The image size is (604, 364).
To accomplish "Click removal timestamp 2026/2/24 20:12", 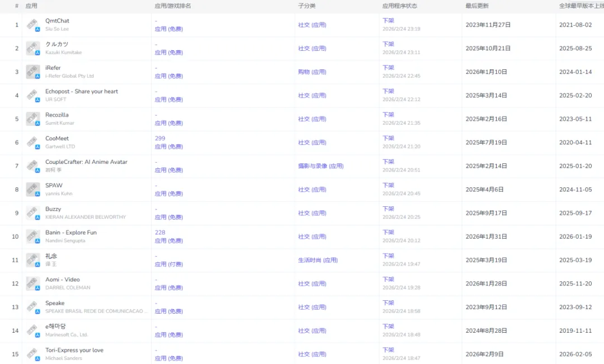I will [x=402, y=240].
